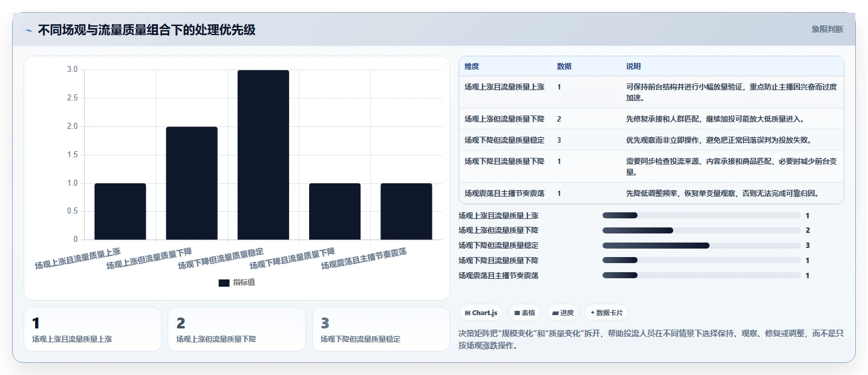Click the 数据卡片 tag chip
This screenshot has height=375, width=868.
(606, 313)
